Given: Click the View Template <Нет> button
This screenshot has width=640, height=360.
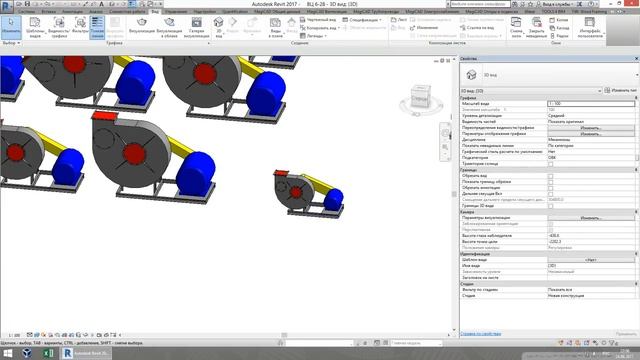Looking at the screenshot, I should [x=591, y=260].
